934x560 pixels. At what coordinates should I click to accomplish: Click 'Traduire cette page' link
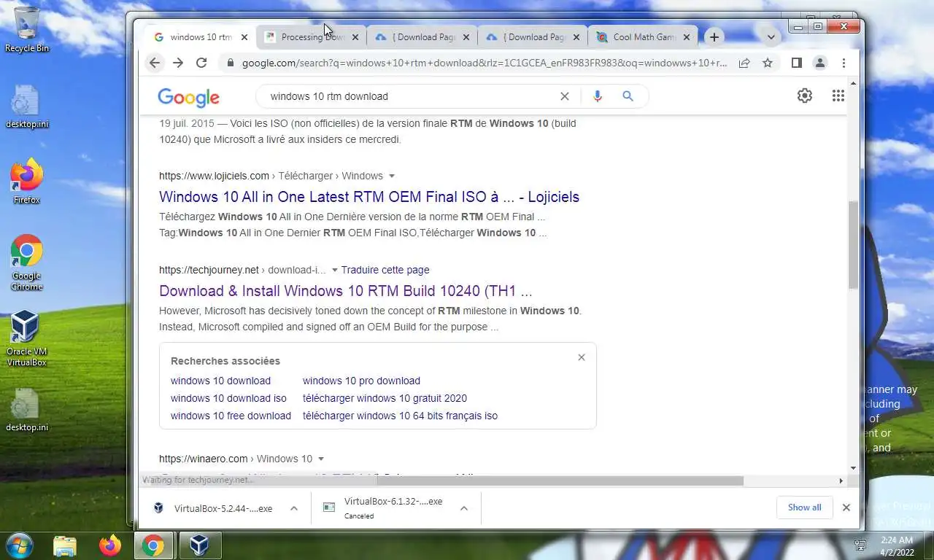pyautogui.click(x=385, y=270)
